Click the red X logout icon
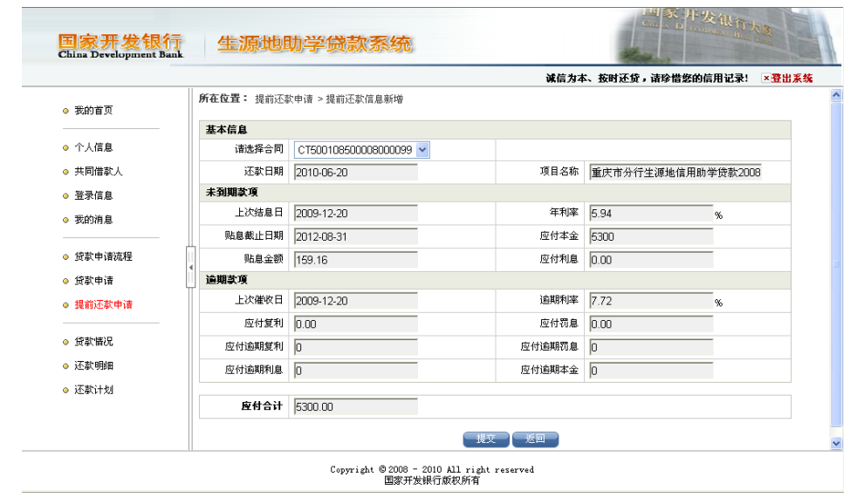The height and width of the screenshot is (504, 857). click(x=765, y=78)
